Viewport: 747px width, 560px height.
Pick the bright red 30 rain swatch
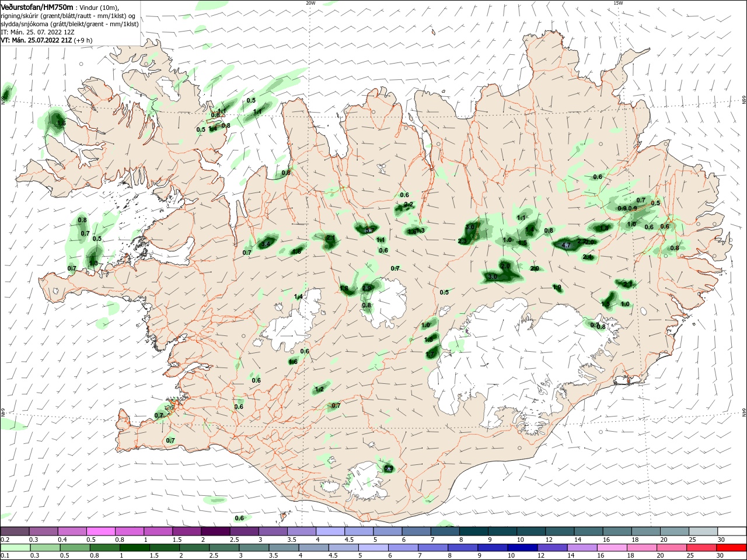(732, 548)
